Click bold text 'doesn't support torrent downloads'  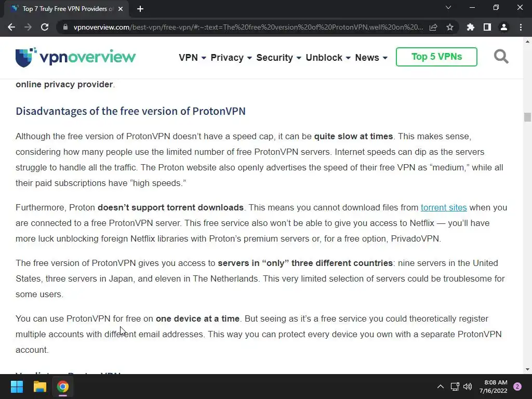coord(170,207)
